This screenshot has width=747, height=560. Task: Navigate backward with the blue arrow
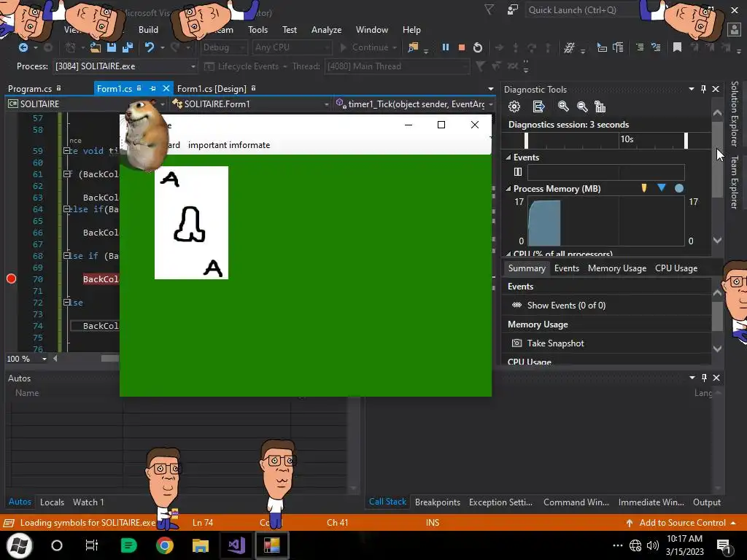pos(23,47)
